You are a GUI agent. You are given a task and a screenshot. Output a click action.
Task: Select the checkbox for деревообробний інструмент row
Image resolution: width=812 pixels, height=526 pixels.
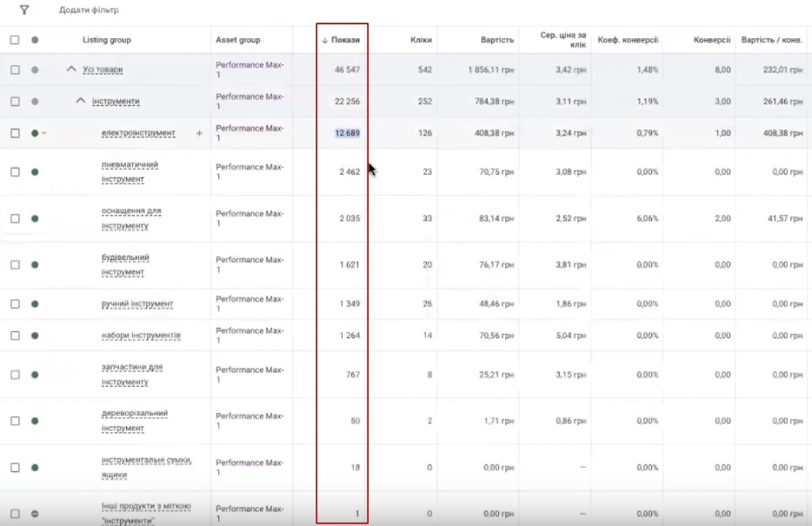[x=15, y=421]
